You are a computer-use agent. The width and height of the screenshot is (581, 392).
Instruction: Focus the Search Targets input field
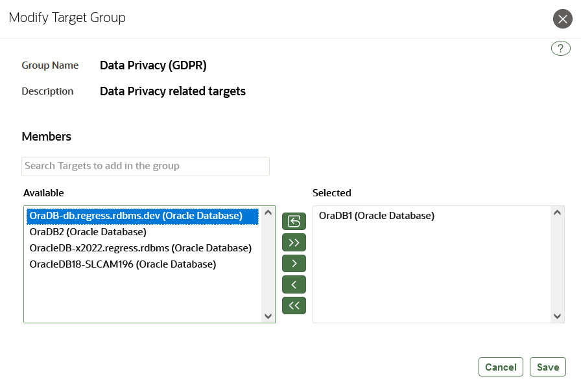(145, 166)
